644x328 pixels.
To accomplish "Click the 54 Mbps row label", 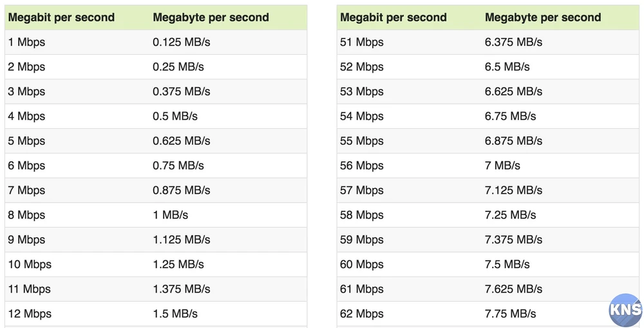I will (x=362, y=117).
